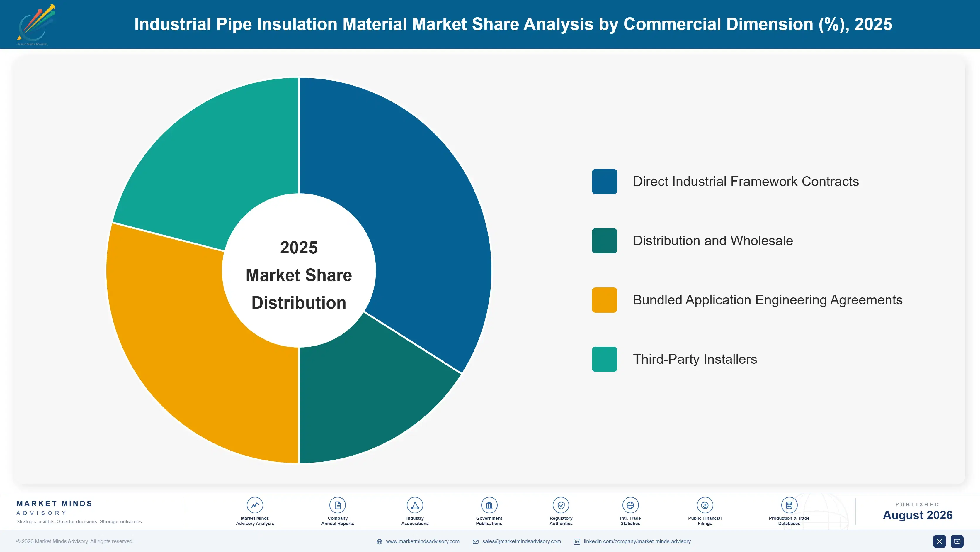
Task: Click the Market Minds Advisory Analysis icon
Action: (255, 505)
